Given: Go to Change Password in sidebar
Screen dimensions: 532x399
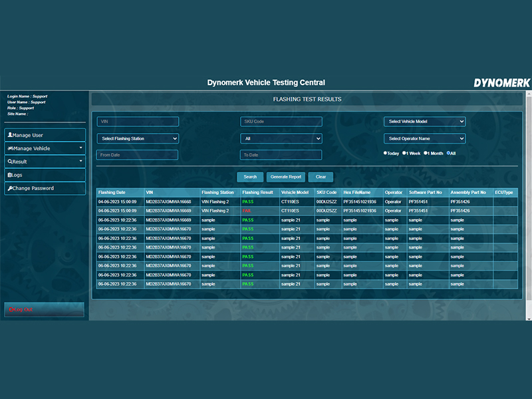Looking at the screenshot, I should click(x=45, y=188).
